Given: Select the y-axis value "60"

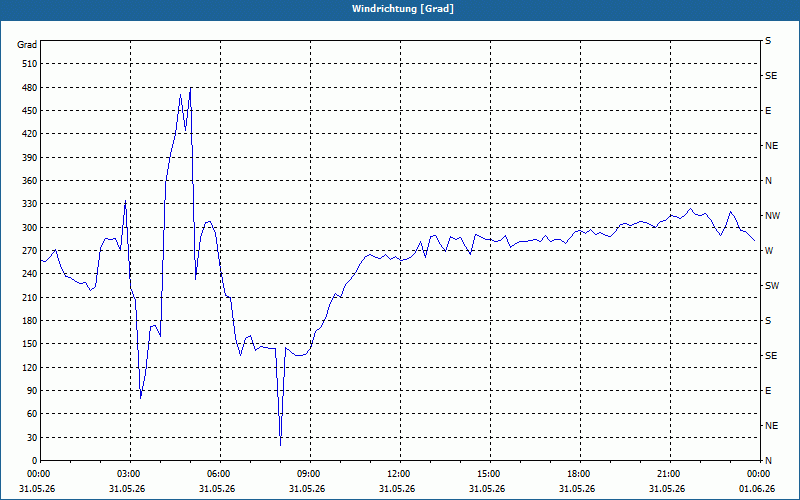Looking at the screenshot, I should (x=32, y=414).
